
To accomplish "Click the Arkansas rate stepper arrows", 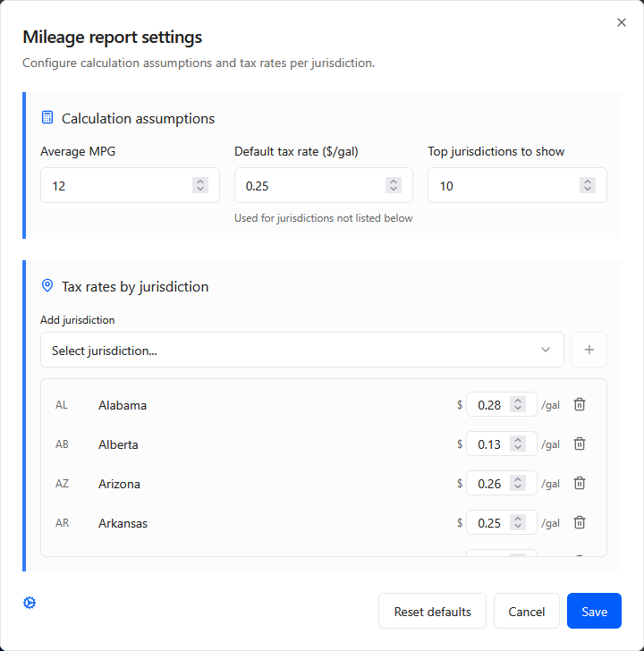I will pyautogui.click(x=518, y=523).
